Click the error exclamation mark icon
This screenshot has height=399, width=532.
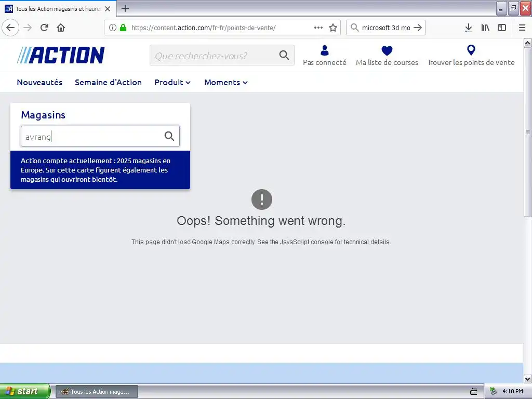pyautogui.click(x=262, y=199)
